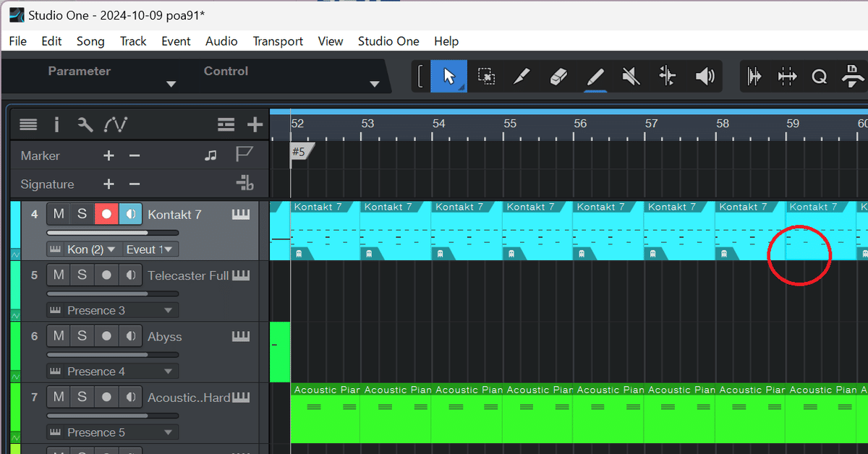868x454 pixels.
Task: Enable monitor on Telecaster Full track
Action: tap(130, 275)
